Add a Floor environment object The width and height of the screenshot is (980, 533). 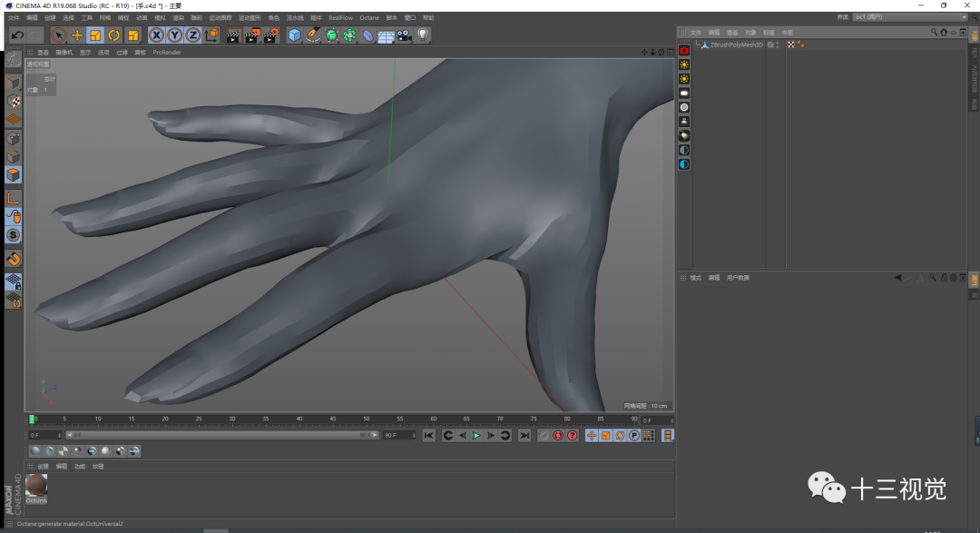(x=387, y=35)
